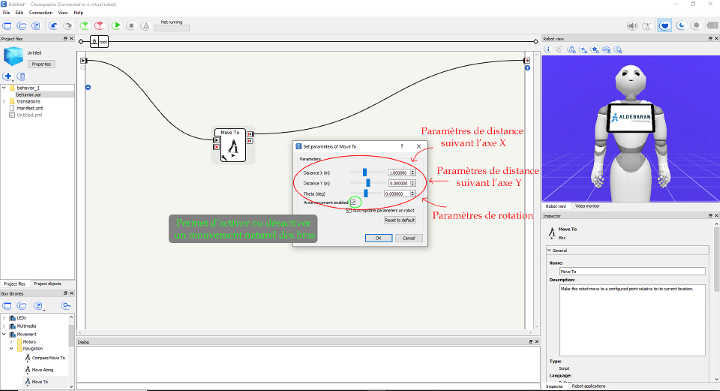Switch to the Video monitor tab

[587, 206]
